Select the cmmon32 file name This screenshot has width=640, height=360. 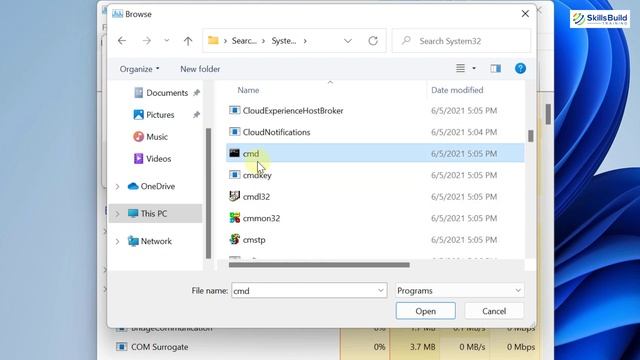click(261, 218)
